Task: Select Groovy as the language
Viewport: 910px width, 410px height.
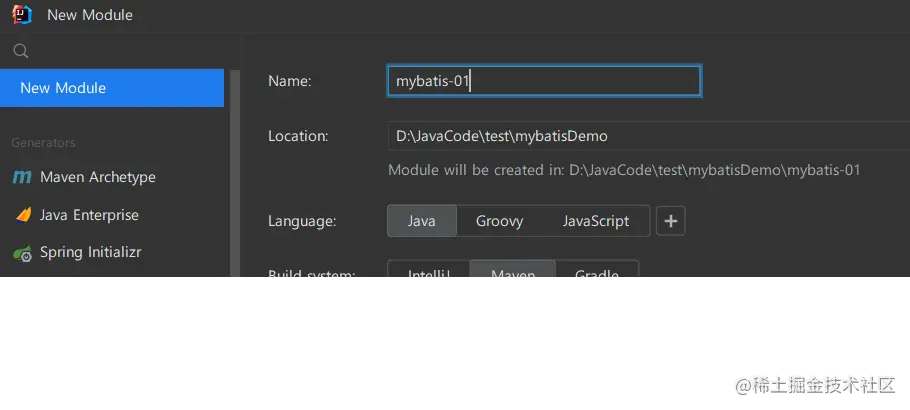Action: coord(499,221)
